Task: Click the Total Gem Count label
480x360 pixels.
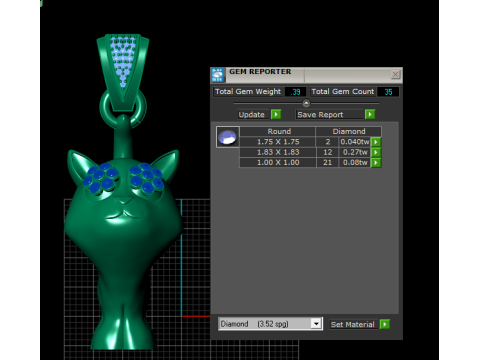Action: click(x=343, y=92)
